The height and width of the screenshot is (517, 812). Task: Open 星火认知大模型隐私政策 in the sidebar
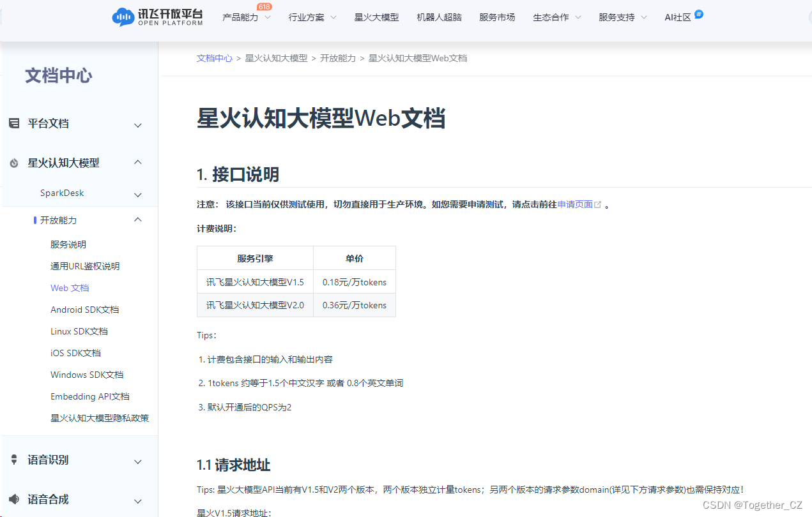100,418
